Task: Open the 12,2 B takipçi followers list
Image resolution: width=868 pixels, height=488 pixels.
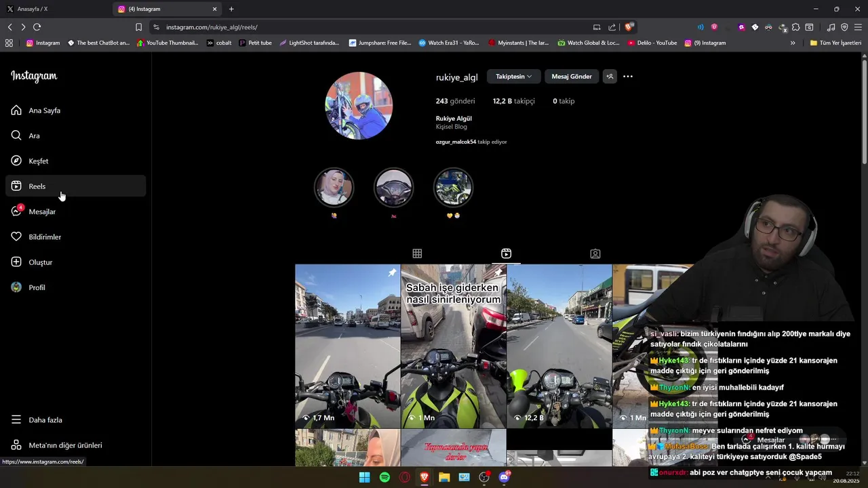Action: coord(513,101)
